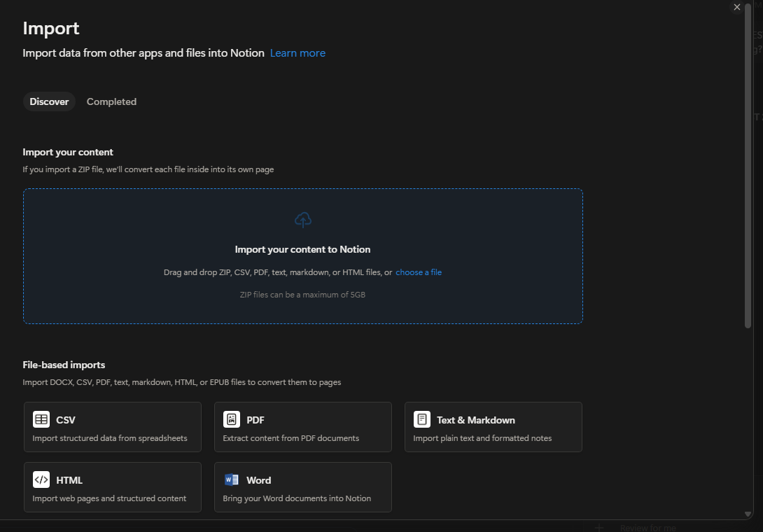Click the 'File-based imports' heading
Image resolution: width=763 pixels, height=532 pixels.
(x=64, y=365)
